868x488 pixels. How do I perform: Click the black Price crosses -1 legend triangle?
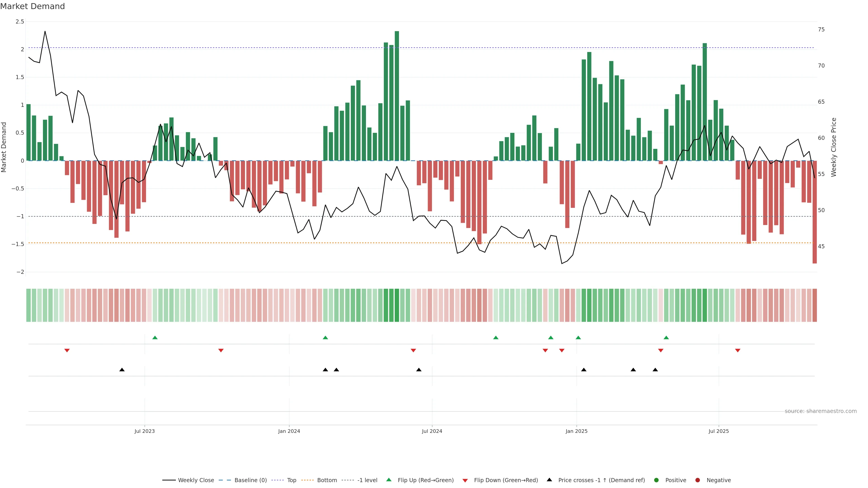(549, 480)
